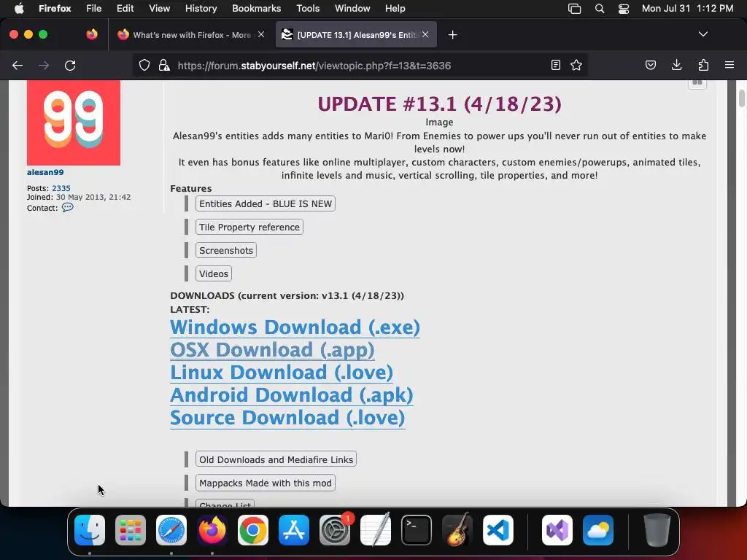This screenshot has height=560, width=747.
Task: Open the Extensions puzzle icon
Action: (703, 65)
